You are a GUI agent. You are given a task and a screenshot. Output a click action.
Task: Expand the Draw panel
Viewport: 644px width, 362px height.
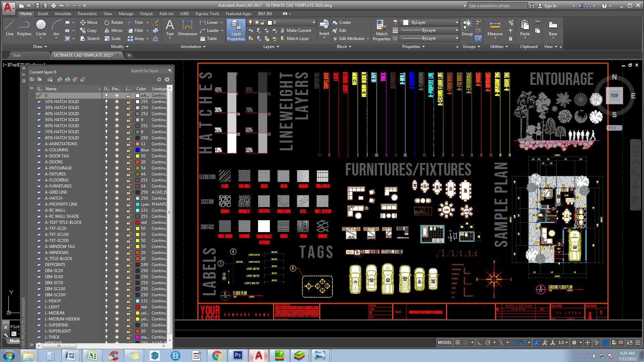pyautogui.click(x=40, y=47)
